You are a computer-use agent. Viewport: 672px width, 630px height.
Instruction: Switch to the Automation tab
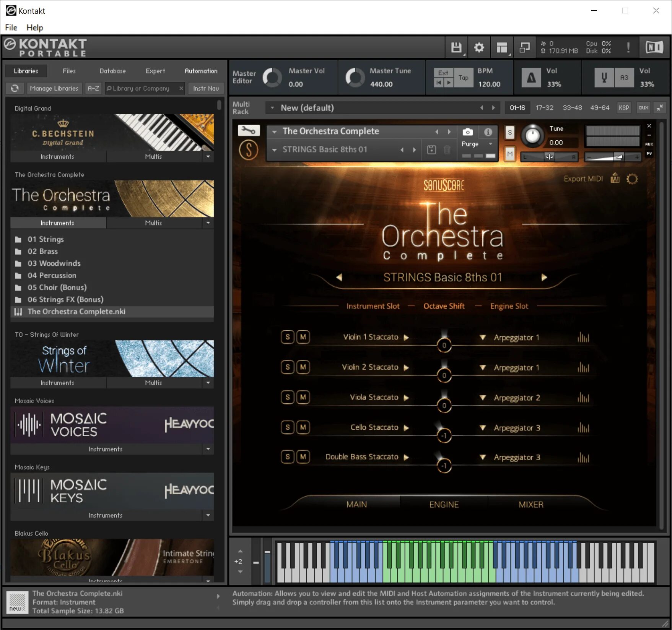[201, 71]
